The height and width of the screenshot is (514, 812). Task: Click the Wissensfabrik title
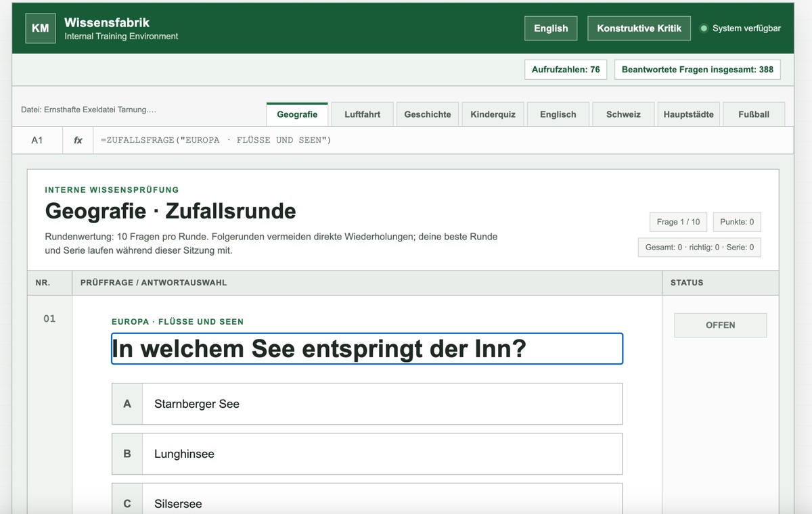pyautogui.click(x=107, y=22)
